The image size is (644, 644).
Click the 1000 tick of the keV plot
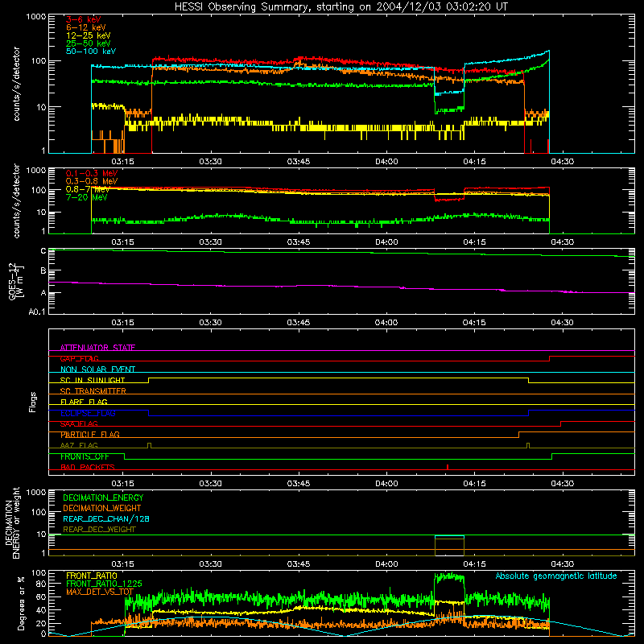(x=36, y=17)
